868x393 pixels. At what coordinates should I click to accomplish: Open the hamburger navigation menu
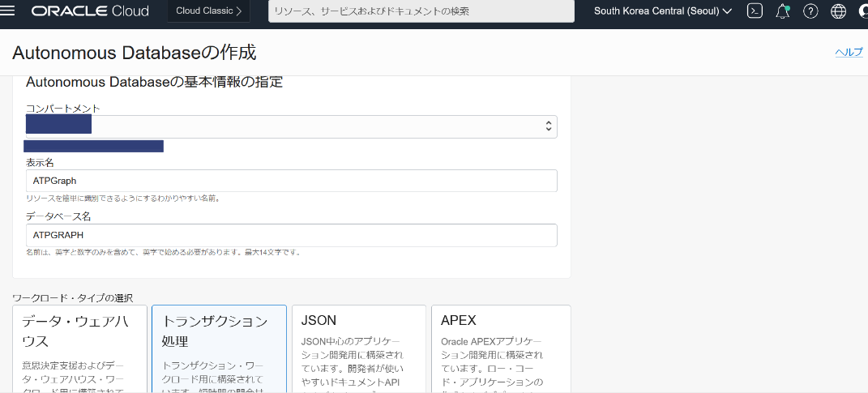pos(7,11)
